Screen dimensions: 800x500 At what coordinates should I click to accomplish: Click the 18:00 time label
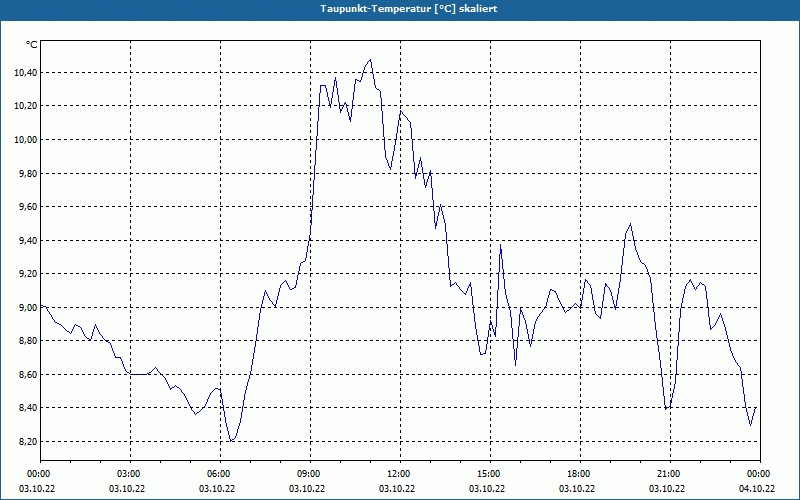tap(580, 474)
